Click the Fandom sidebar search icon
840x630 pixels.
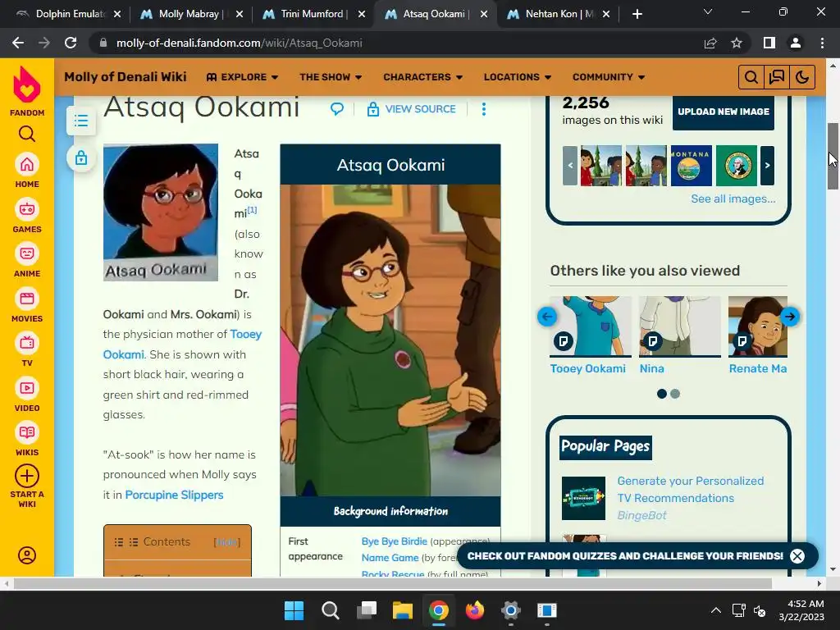tap(27, 134)
